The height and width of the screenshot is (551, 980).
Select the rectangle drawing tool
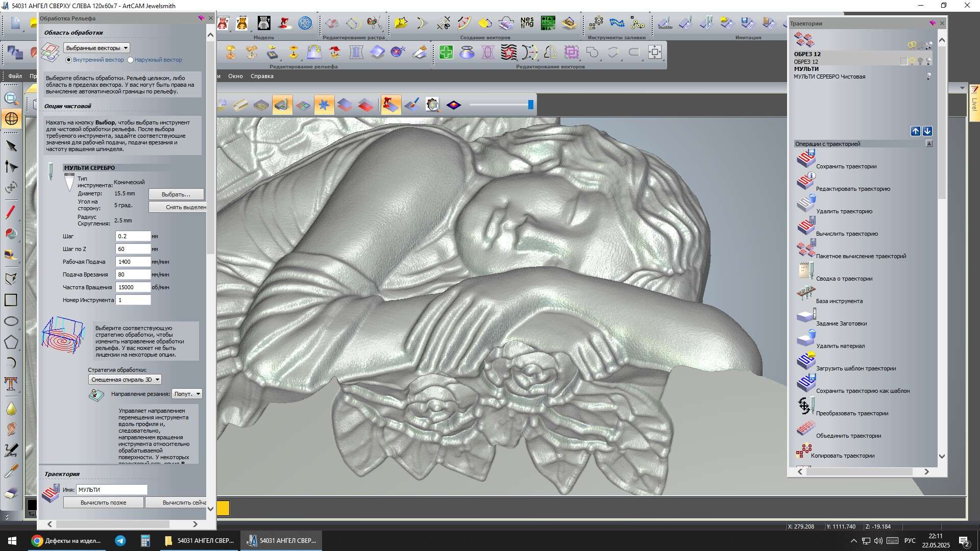click(11, 300)
